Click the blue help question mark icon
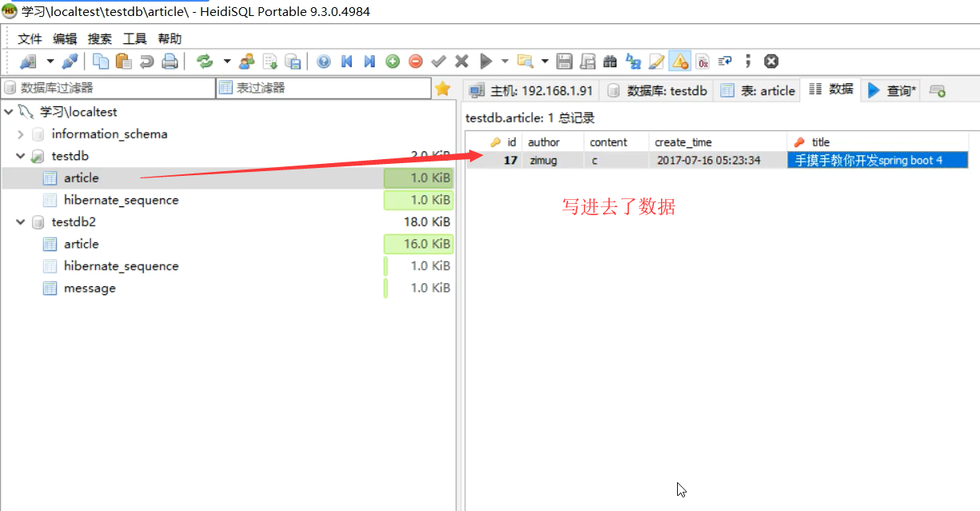 point(324,62)
